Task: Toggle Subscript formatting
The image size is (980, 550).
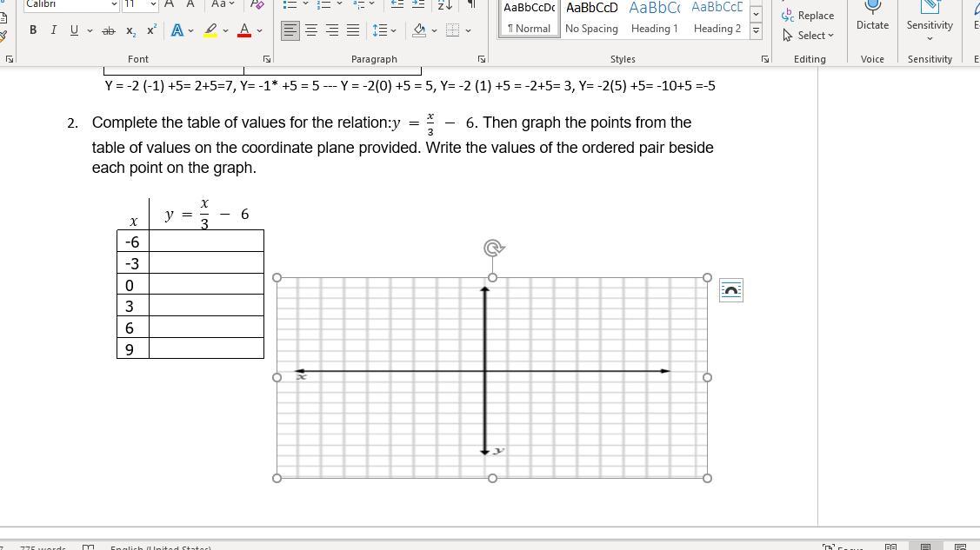Action: tap(130, 30)
